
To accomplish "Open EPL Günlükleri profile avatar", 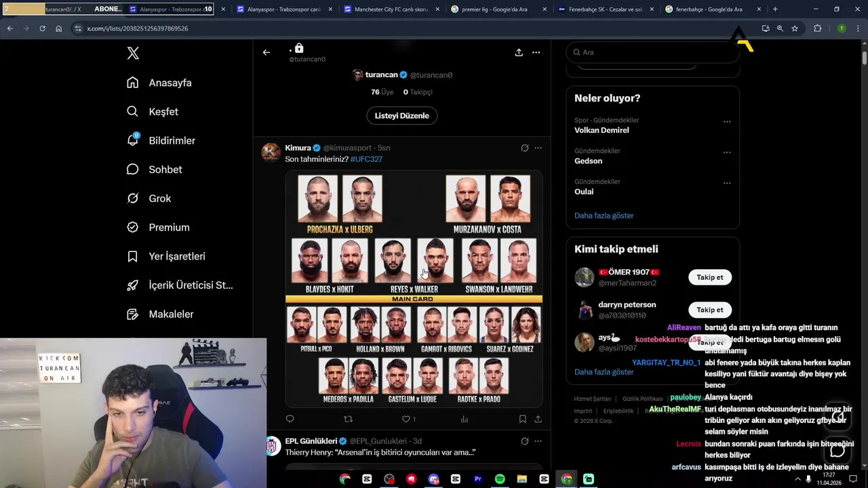I will 271,446.
